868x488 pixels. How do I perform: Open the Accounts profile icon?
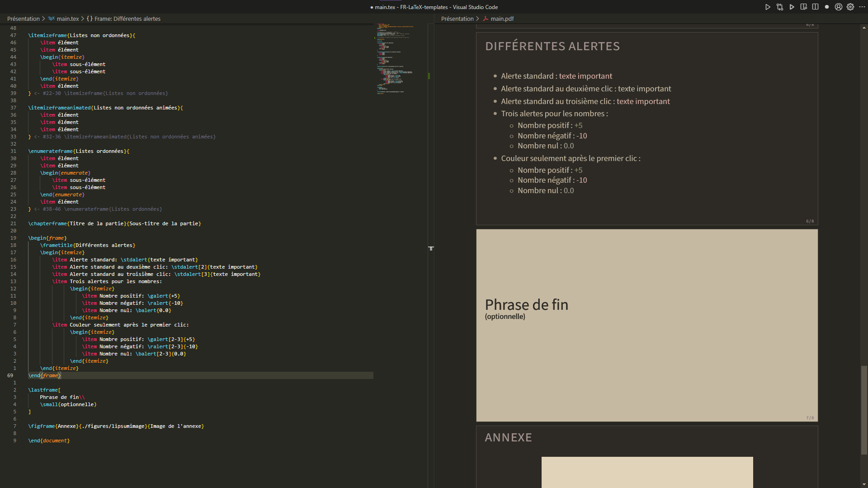pyautogui.click(x=839, y=7)
